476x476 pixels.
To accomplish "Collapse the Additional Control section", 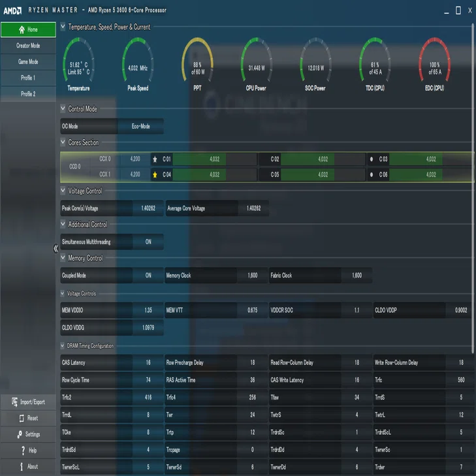I will click(63, 224).
